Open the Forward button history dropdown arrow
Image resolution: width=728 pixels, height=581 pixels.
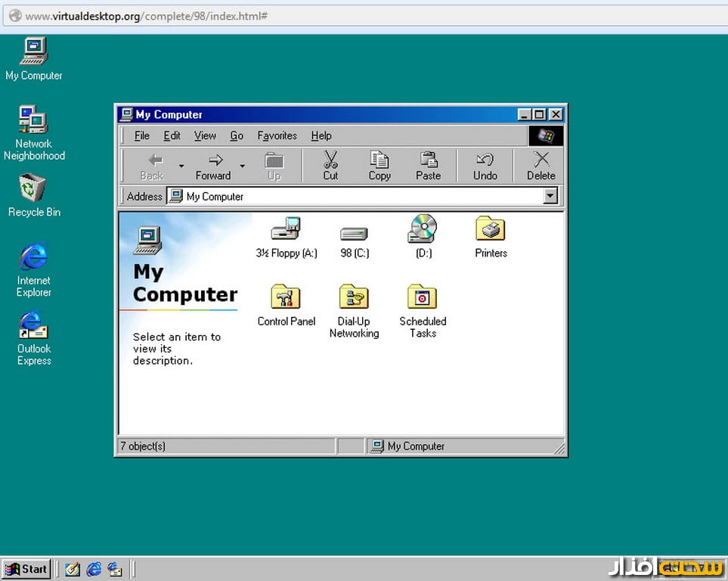pyautogui.click(x=242, y=166)
